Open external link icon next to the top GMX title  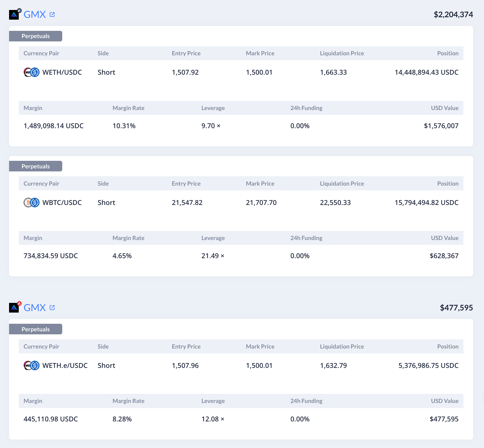pyautogui.click(x=52, y=15)
